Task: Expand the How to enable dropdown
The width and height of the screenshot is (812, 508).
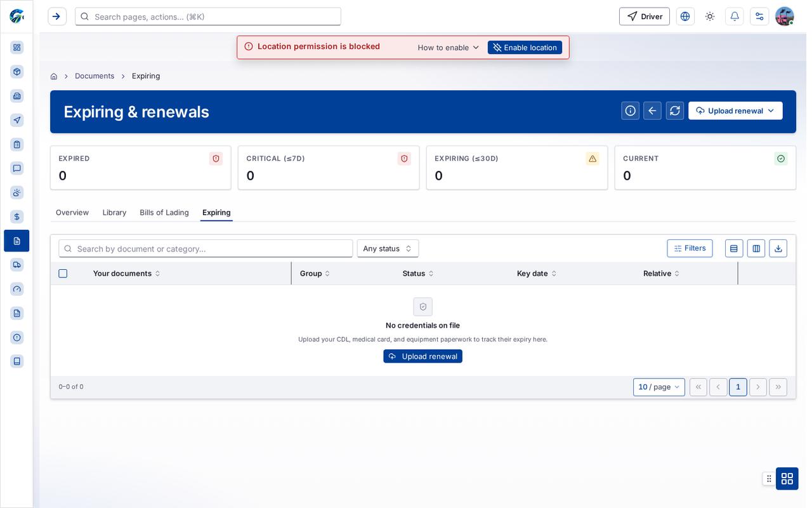Action: pos(449,48)
